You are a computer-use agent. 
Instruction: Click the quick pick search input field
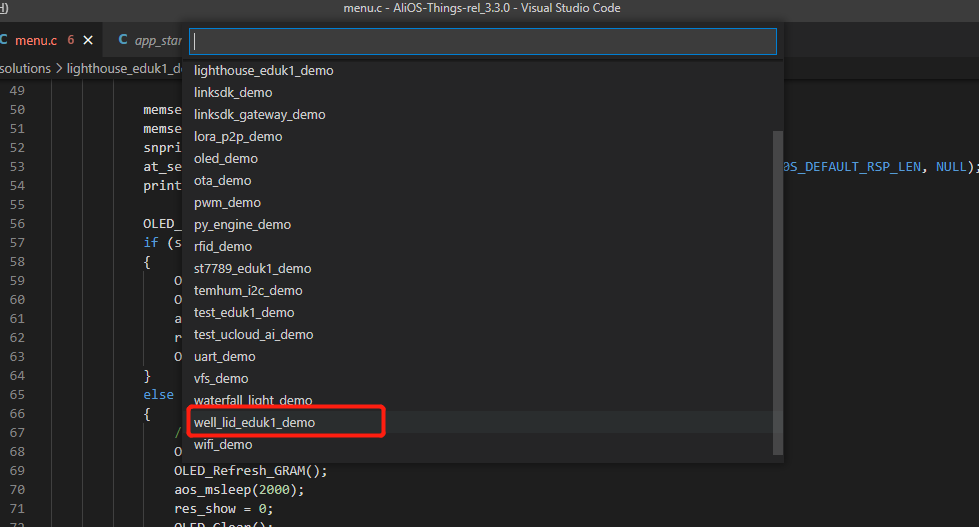tap(483, 41)
